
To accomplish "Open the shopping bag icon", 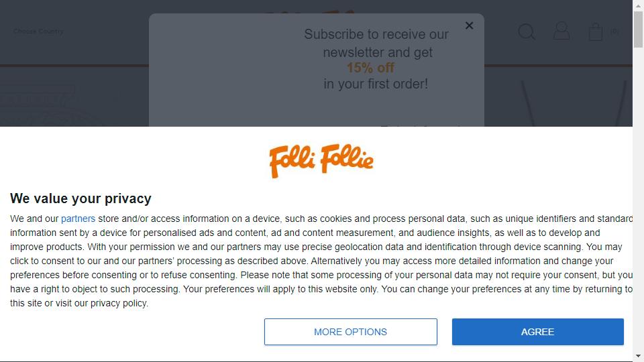I will pyautogui.click(x=596, y=32).
